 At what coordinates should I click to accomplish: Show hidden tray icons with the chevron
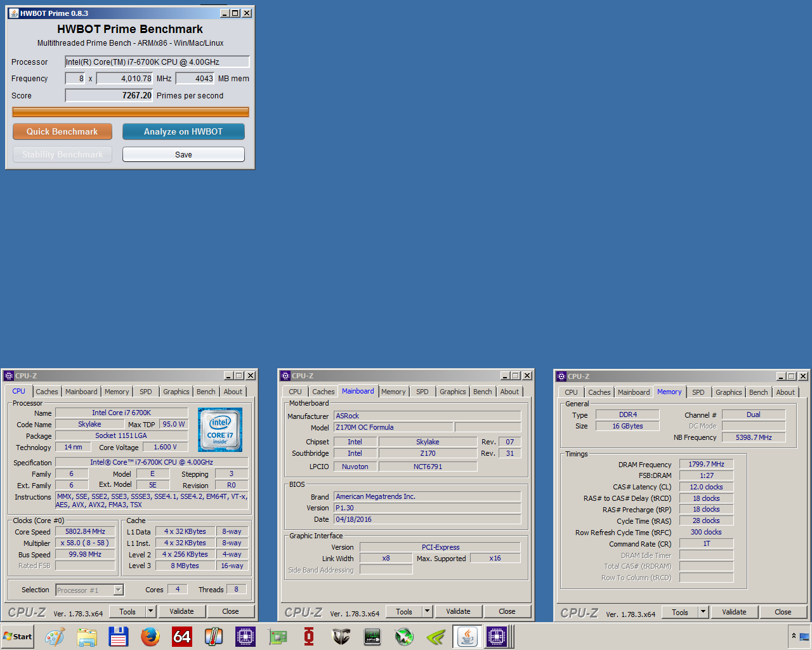pyautogui.click(x=793, y=636)
